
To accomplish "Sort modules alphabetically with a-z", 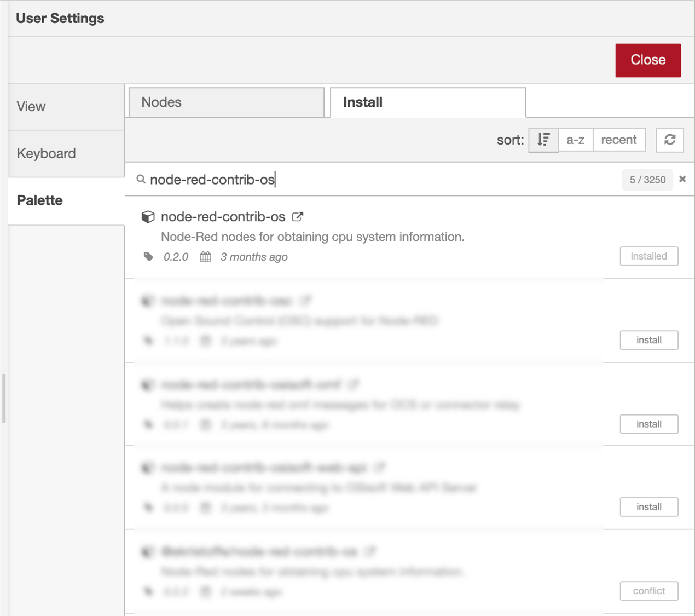I will click(x=575, y=140).
